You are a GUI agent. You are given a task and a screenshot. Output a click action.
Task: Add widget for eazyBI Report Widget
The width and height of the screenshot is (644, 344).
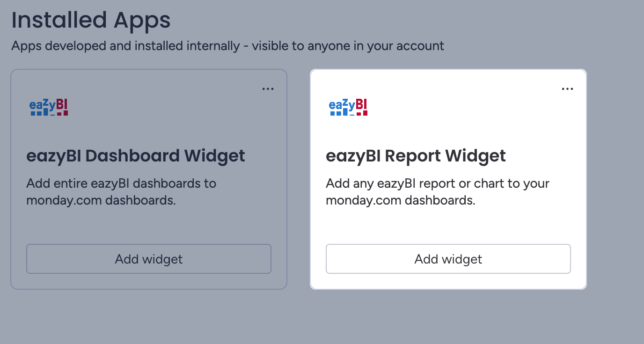pyautogui.click(x=448, y=259)
